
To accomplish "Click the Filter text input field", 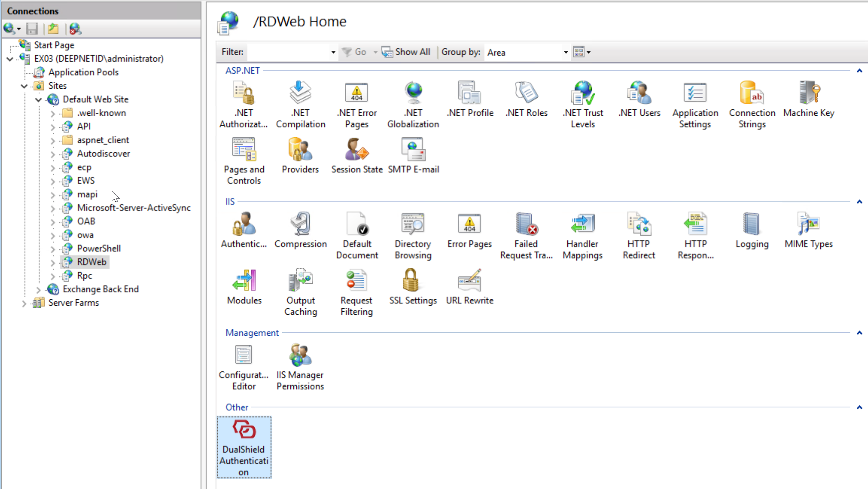I will pyautogui.click(x=288, y=53).
